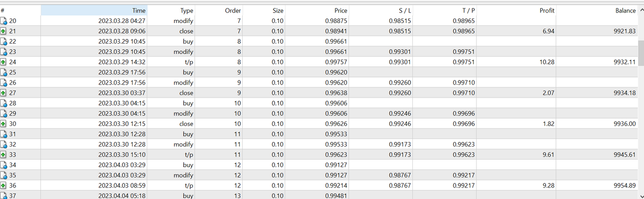The image size is (644, 199).
Task: Click the green arrow icon in row 21
Action: (3, 31)
